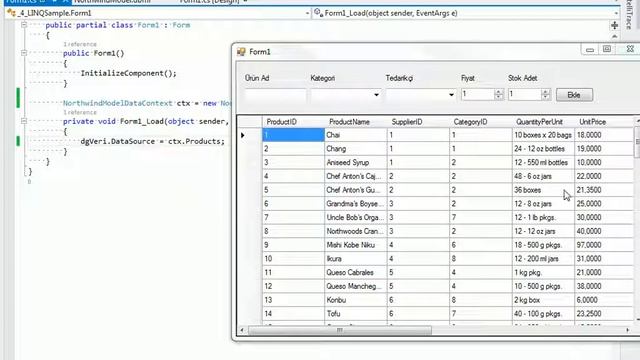Viewport: 640px width, 360px height.
Task: Select the Tofu product name cell
Action: [356, 313]
